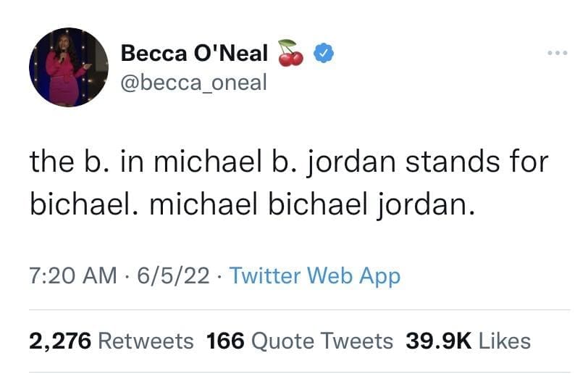The image size is (588, 374).
Task: Open the @becca_oneal handle link
Action: pos(193,83)
